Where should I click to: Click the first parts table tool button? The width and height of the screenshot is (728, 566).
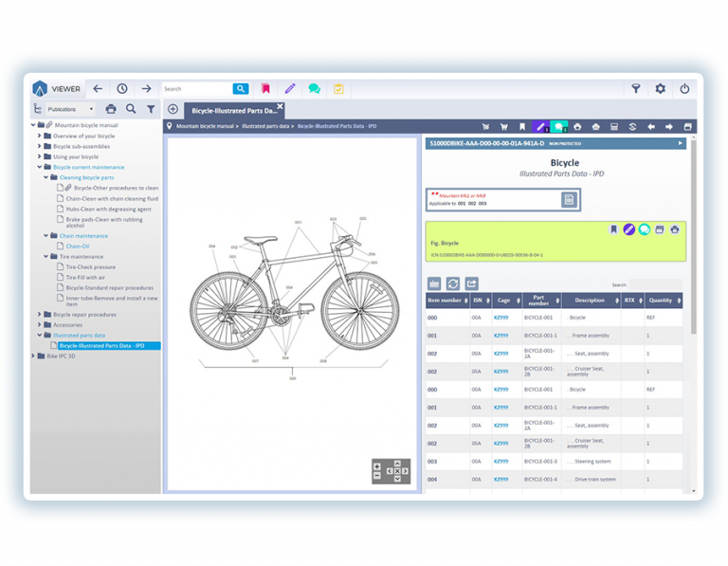[434, 283]
